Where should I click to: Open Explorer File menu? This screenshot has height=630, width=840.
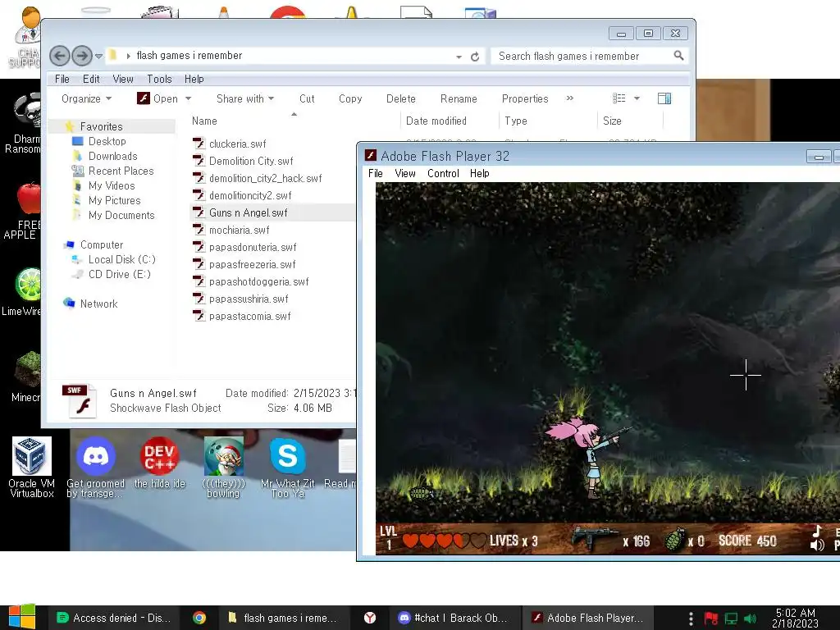pos(62,79)
